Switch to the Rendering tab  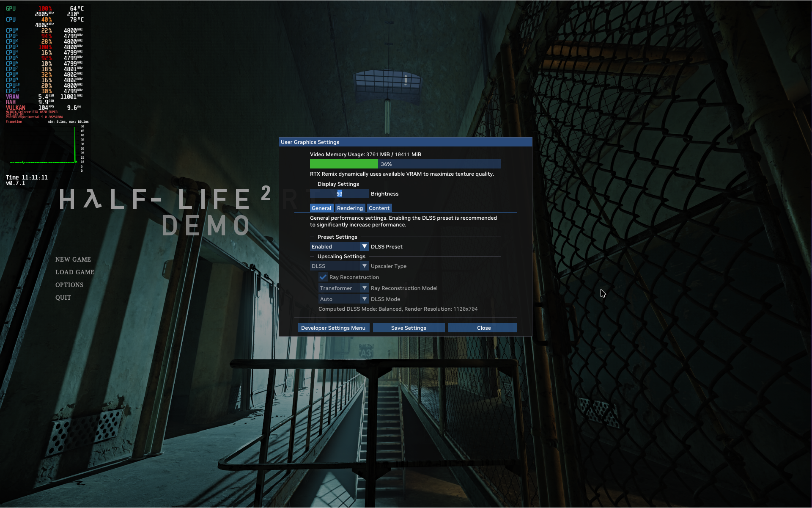(350, 208)
